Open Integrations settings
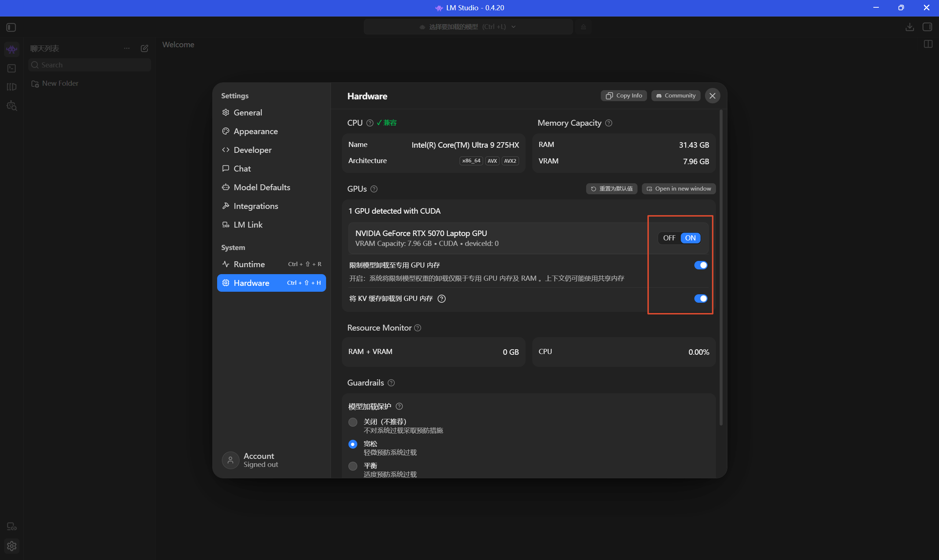This screenshot has width=939, height=560. (271, 206)
